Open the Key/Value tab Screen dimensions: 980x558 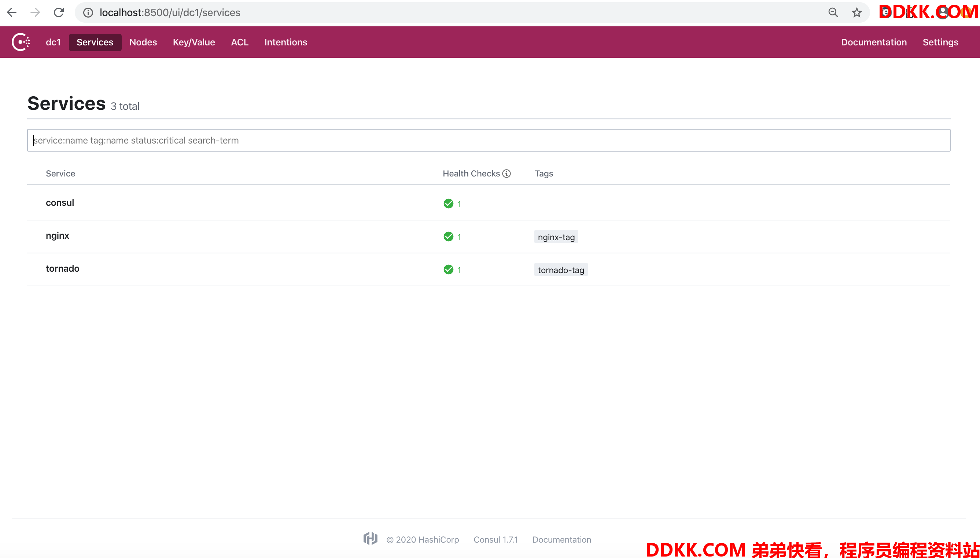pos(194,42)
